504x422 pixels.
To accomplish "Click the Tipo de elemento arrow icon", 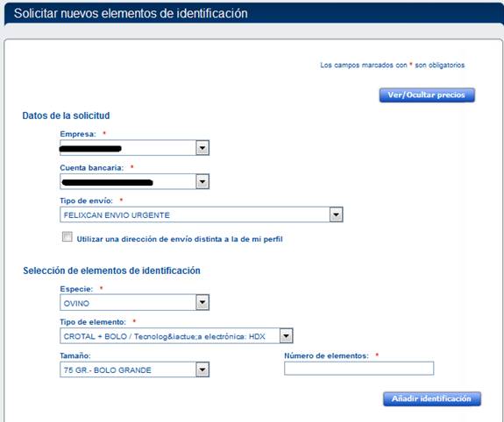I will [x=286, y=336].
